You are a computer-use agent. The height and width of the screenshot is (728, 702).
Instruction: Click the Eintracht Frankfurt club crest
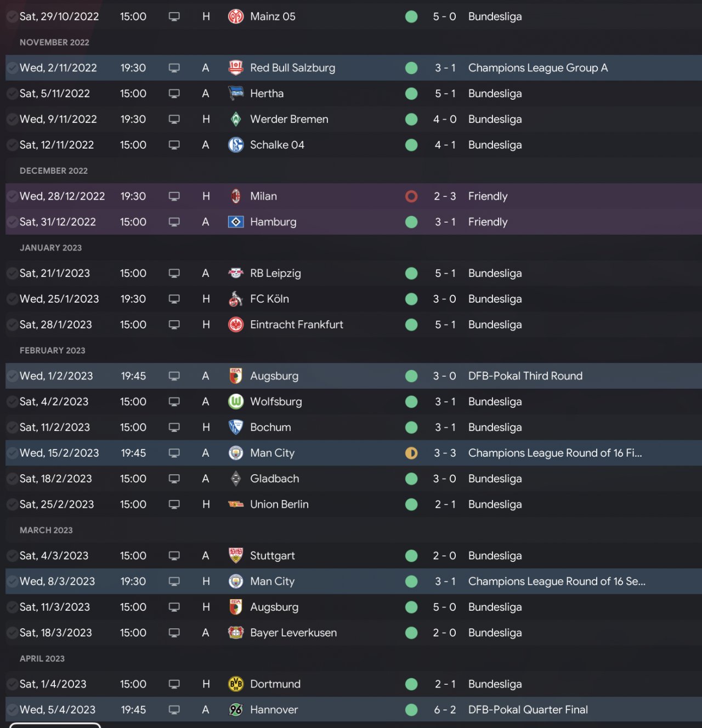pos(236,325)
